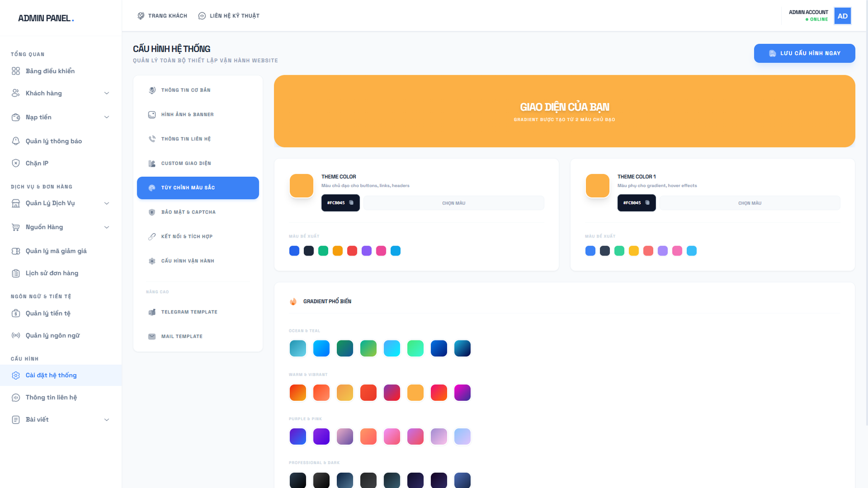
Task: Click the Chặn IP sidebar icon
Action: tap(16, 163)
